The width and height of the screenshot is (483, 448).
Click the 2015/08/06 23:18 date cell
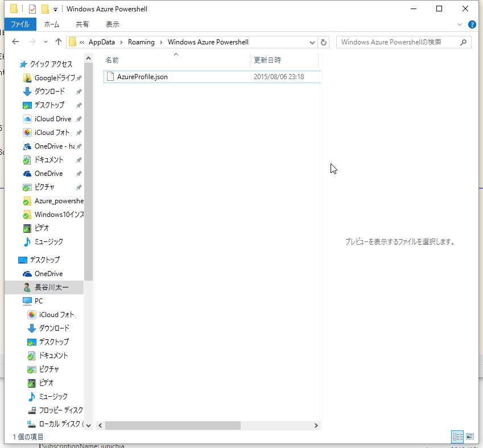click(279, 77)
